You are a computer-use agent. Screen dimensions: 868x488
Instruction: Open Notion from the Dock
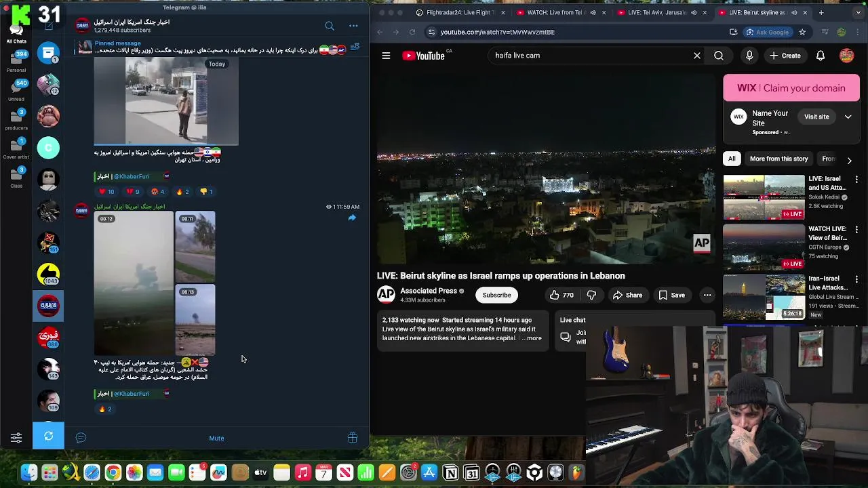pos(450,472)
